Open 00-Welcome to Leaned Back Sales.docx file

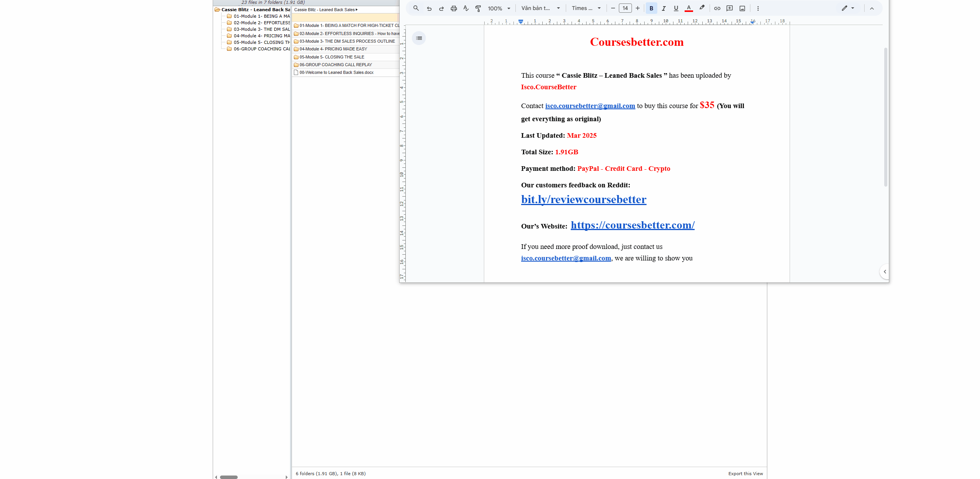(x=336, y=72)
